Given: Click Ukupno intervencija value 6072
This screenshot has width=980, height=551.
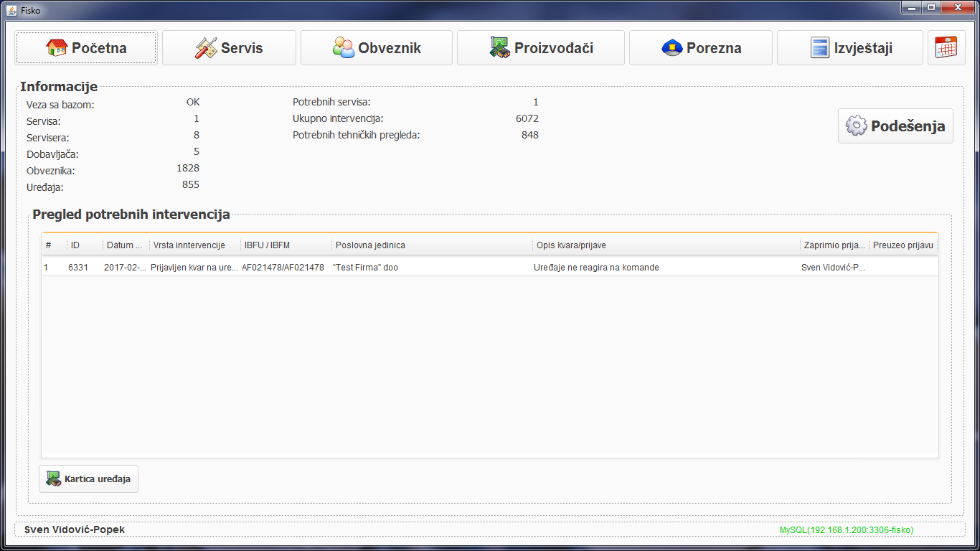Looking at the screenshot, I should click(x=527, y=118).
